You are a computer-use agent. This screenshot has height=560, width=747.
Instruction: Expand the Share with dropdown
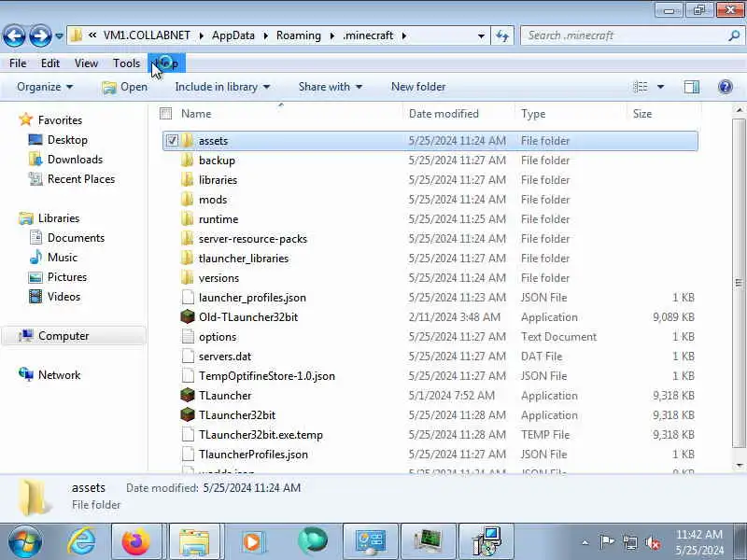coord(331,87)
